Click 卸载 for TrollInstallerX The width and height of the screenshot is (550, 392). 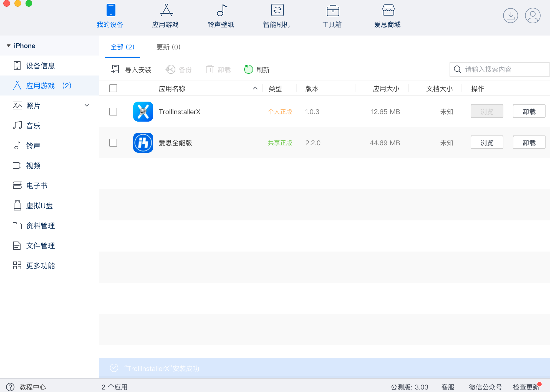click(529, 111)
